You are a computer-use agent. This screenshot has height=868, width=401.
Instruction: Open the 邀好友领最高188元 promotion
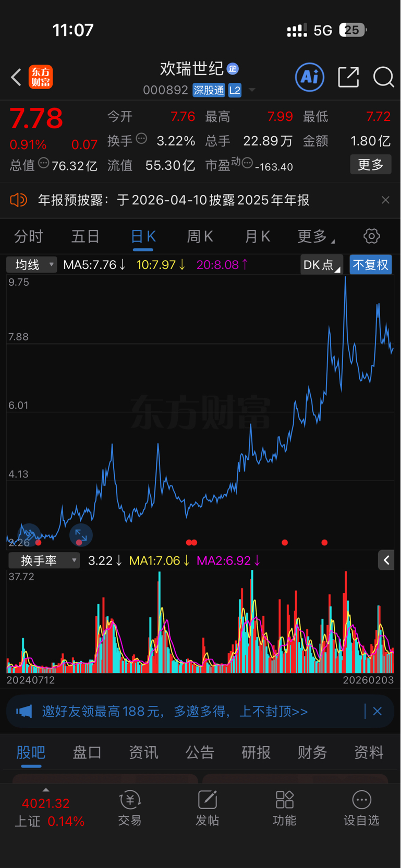[x=175, y=712]
